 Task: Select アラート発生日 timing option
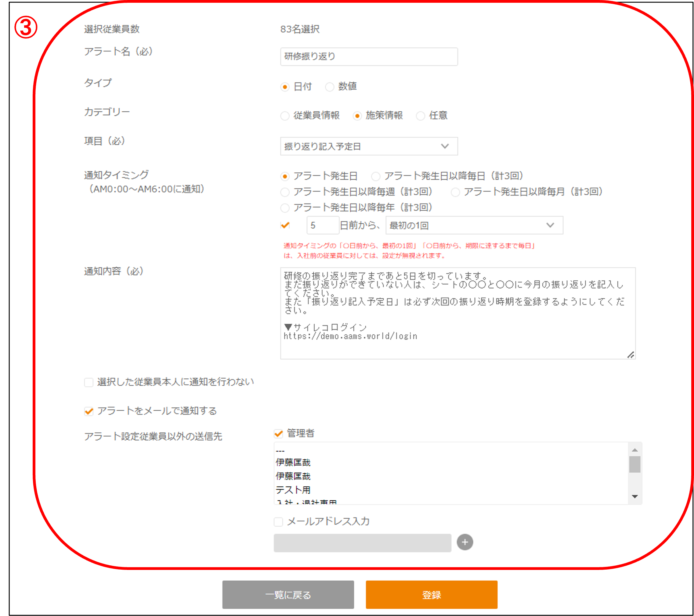coord(285,176)
